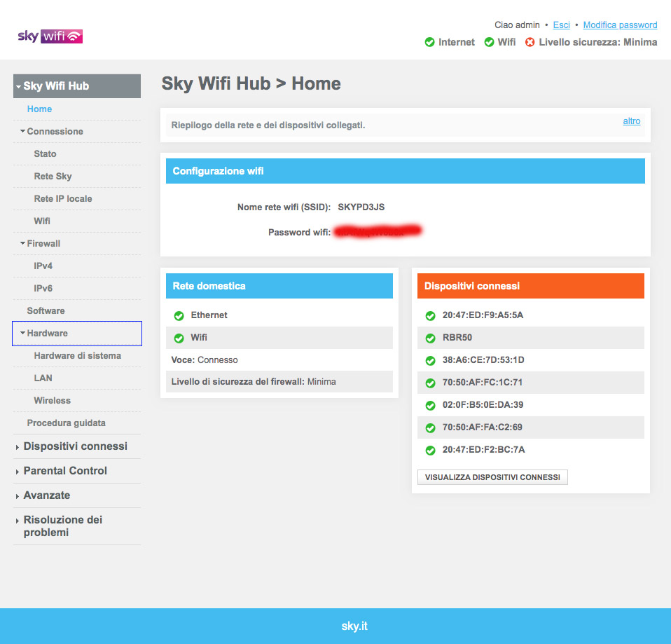Click device 38:A6:CE:7D:53:1D
The height and width of the screenshot is (644, 671).
click(483, 359)
